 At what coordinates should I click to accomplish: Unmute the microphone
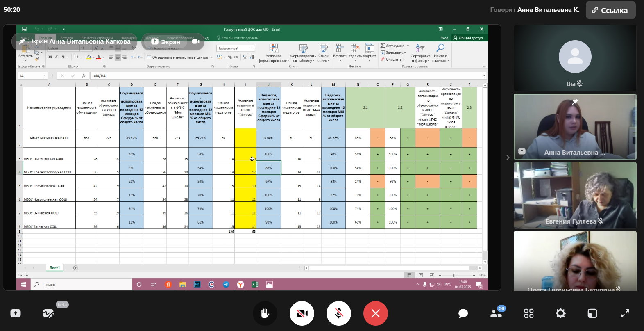[x=339, y=314]
